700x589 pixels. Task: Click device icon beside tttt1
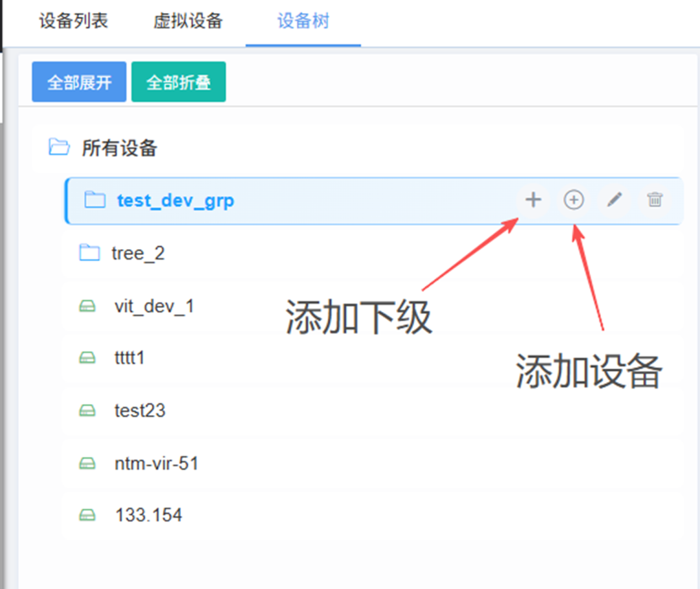click(87, 358)
